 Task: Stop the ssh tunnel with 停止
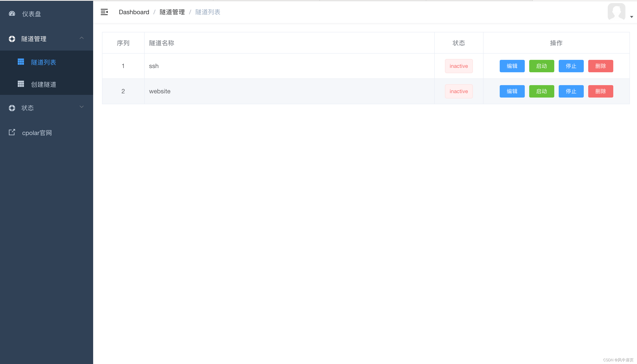(571, 66)
